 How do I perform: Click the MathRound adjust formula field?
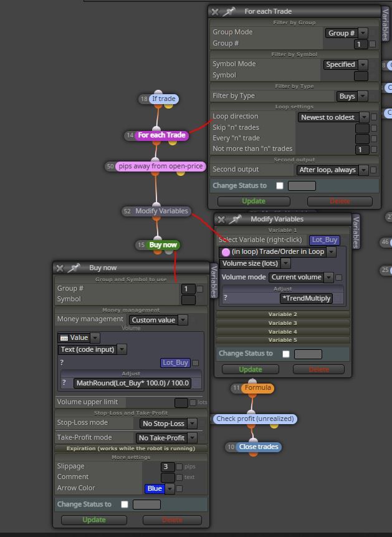pos(133,383)
